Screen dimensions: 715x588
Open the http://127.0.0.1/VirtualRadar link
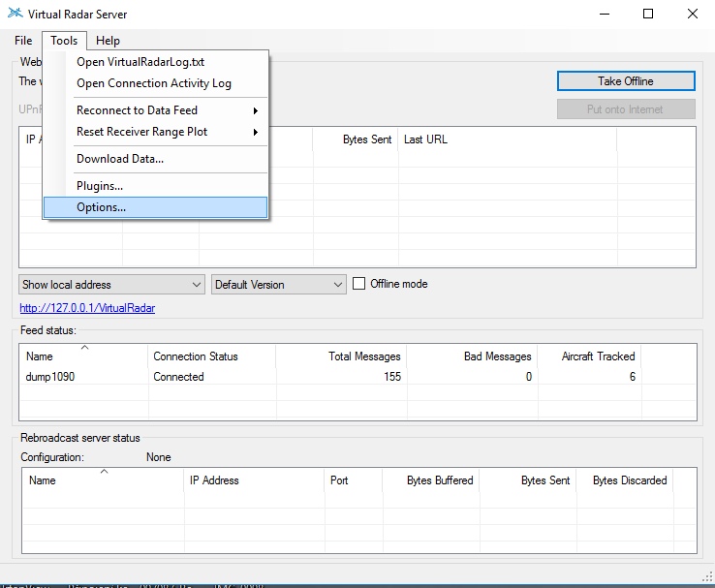click(x=87, y=308)
